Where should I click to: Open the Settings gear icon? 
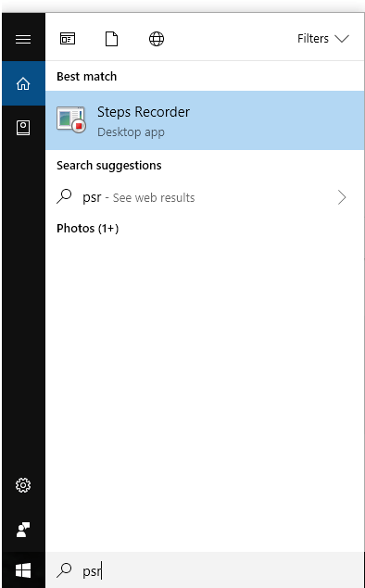23,485
